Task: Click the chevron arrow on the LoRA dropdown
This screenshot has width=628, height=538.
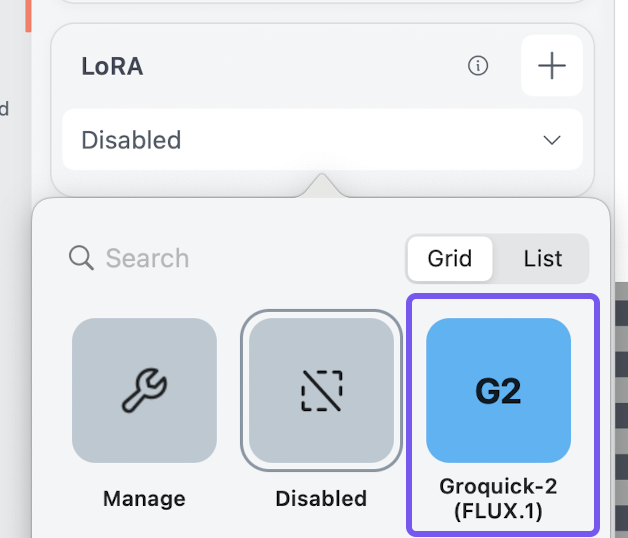Action: 552,140
